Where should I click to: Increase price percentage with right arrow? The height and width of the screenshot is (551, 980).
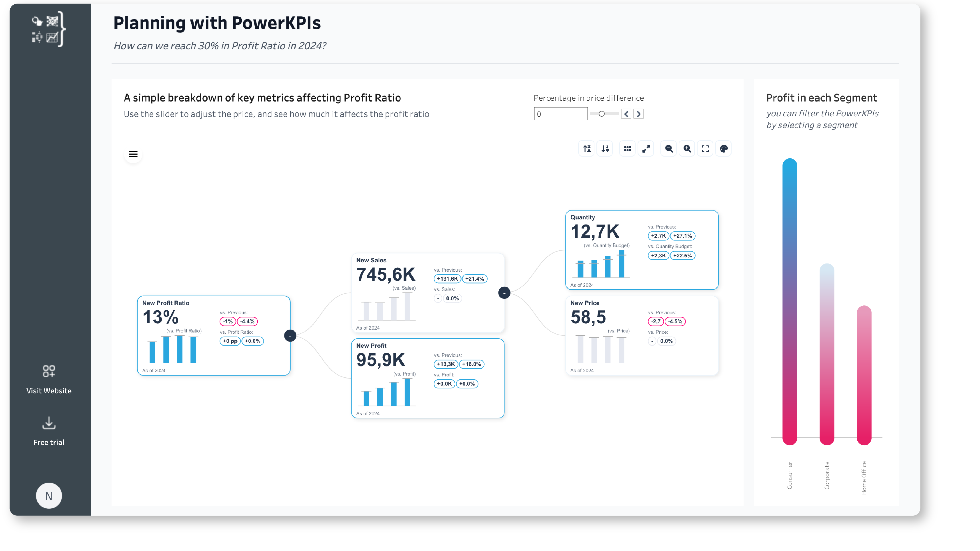click(x=638, y=114)
